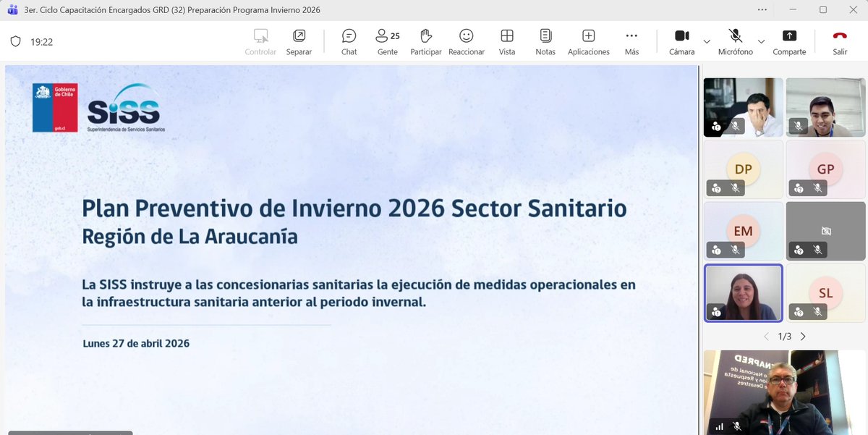
Task: Open the Reaccionar reactions menu
Action: click(x=466, y=41)
